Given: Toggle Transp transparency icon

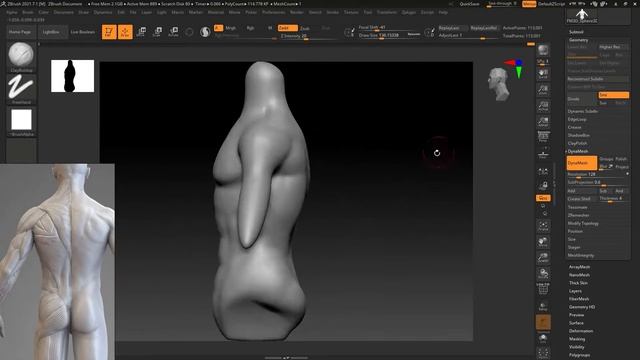Looking at the screenshot, I should 543,306.
